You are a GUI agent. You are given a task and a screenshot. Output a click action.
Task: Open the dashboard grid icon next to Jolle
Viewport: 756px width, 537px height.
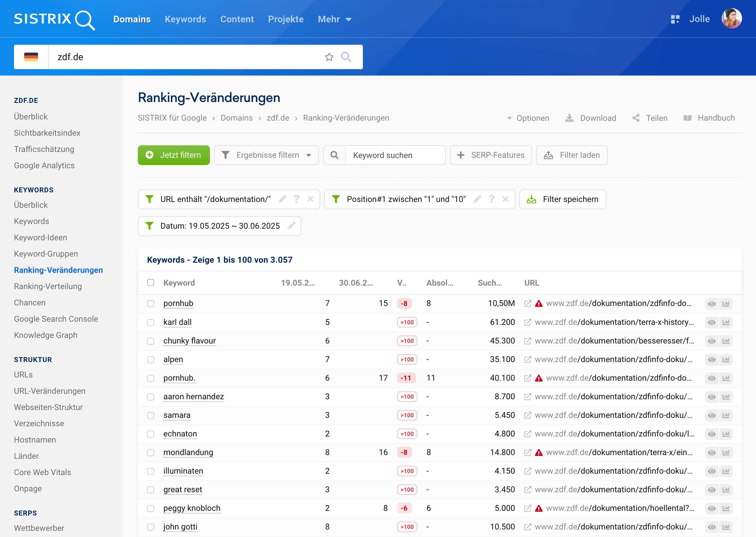675,19
